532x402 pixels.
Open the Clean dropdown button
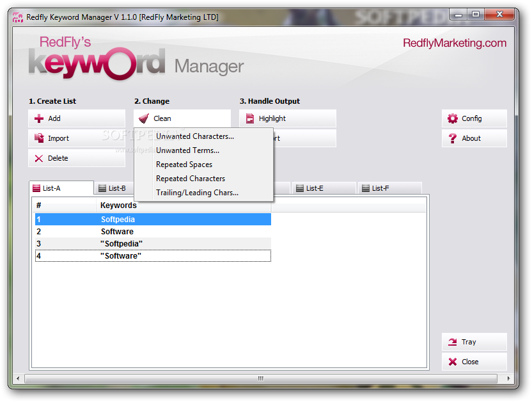[182, 118]
